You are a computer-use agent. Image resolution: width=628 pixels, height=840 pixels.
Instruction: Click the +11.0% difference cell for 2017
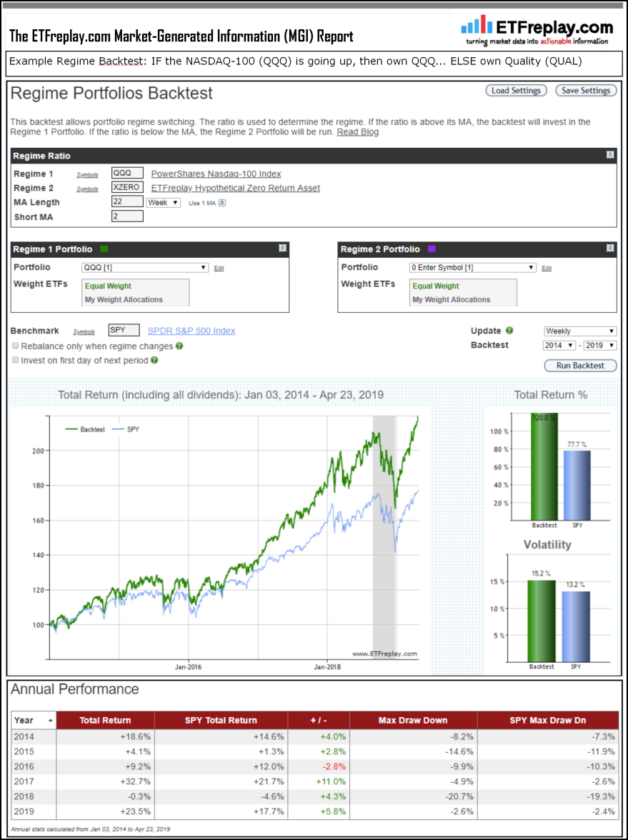click(319, 781)
